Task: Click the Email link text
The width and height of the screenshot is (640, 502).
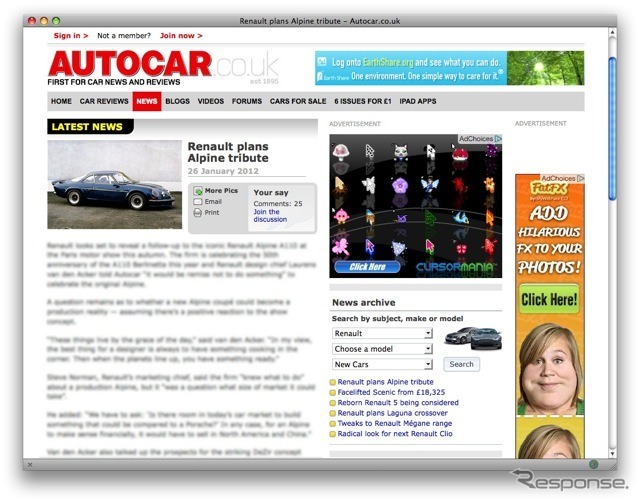Action: click(213, 202)
